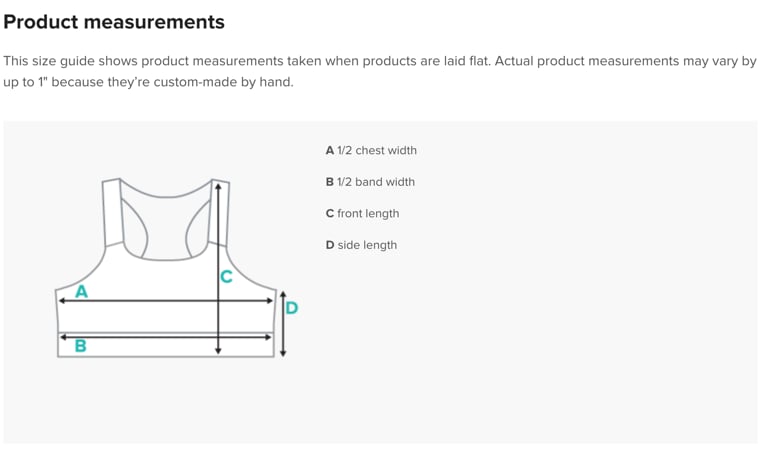Screen dimensions: 768x474
Task: Click the bold A label in legend
Action: (330, 150)
